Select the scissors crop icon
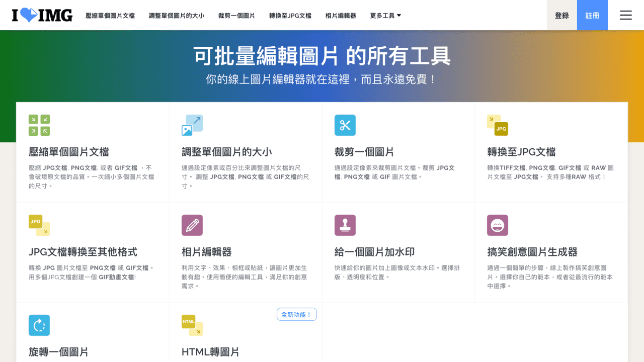Screen dimensions: 644x362 [345, 125]
